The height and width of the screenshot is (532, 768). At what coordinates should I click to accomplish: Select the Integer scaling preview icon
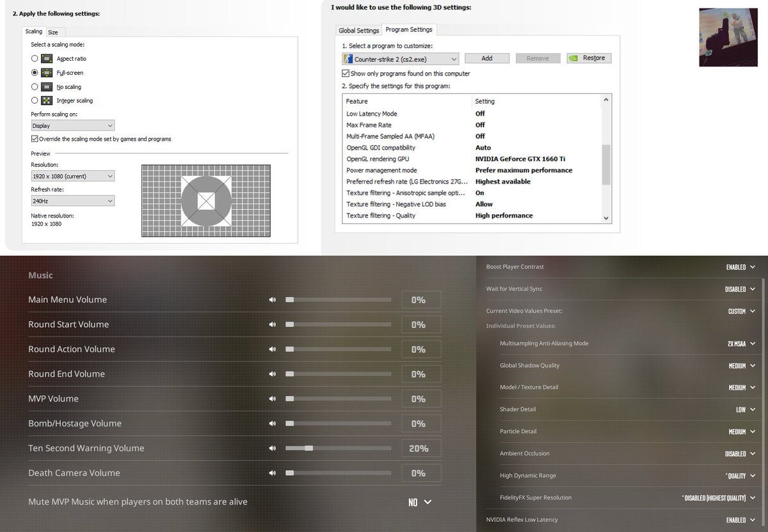(46, 100)
